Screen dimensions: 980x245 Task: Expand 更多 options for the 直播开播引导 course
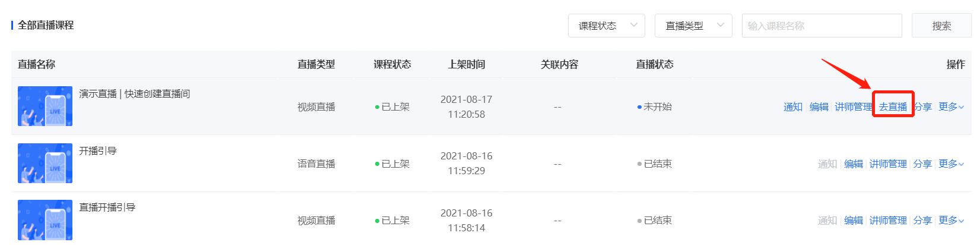pos(951,221)
